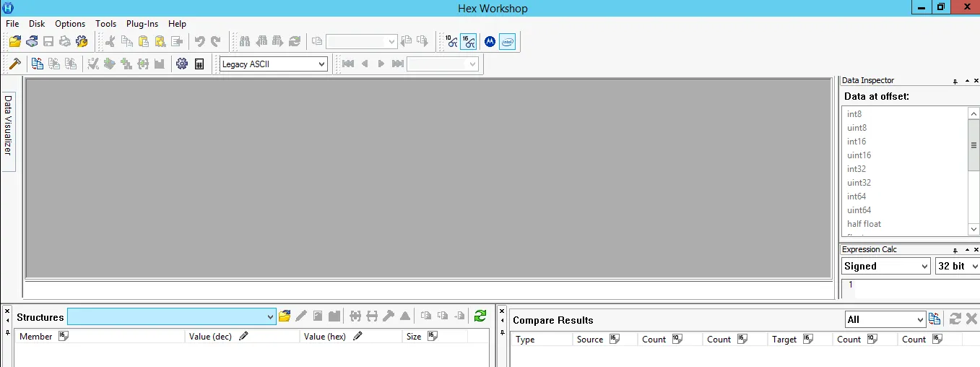This screenshot has width=980, height=367.
Task: Click the compare files icon beside All dropdown
Action: pyautogui.click(x=935, y=319)
